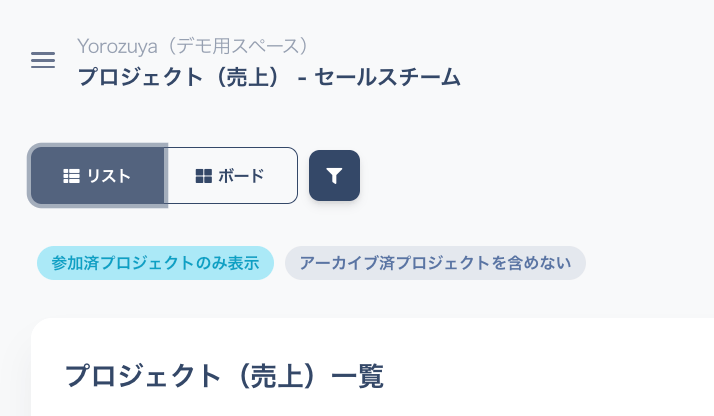Click the list icon inside リスト button
This screenshot has width=714, height=416.
[71, 176]
